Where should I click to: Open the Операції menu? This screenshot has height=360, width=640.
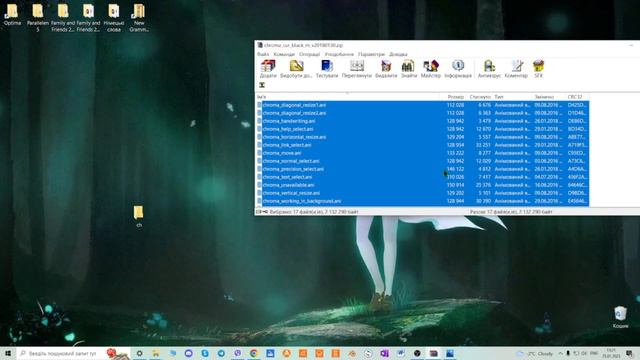pyautogui.click(x=310, y=54)
